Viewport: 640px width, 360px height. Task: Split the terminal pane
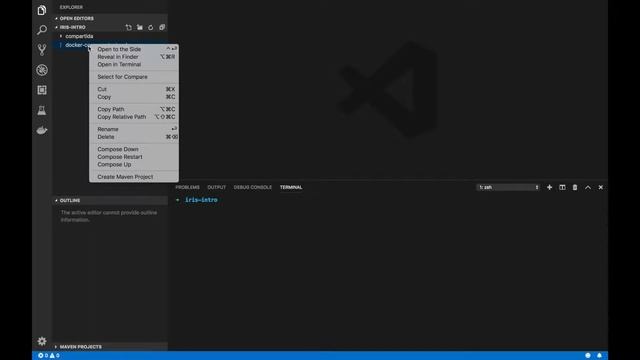(x=562, y=187)
